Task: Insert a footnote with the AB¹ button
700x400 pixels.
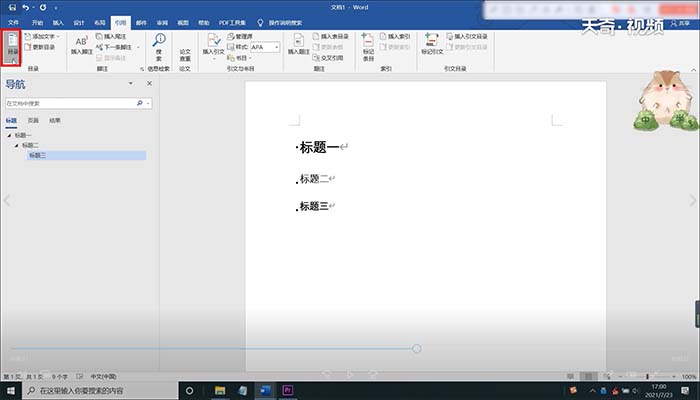Action: click(81, 45)
